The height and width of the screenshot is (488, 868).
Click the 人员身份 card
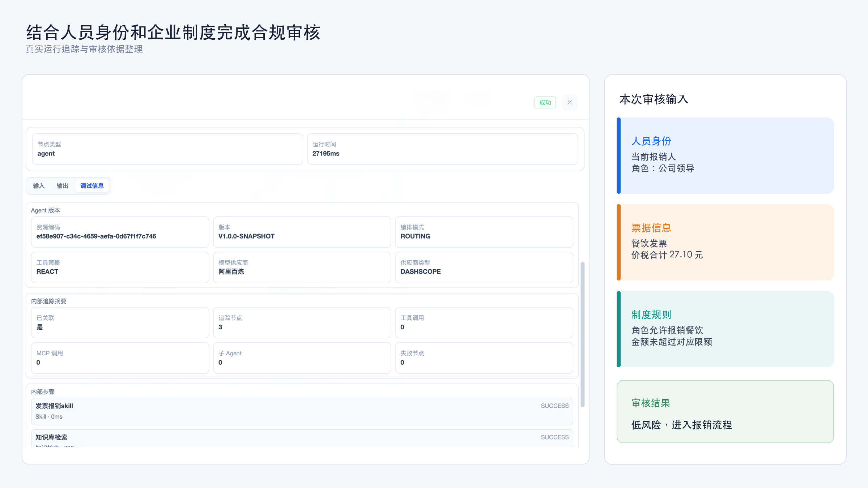(725, 155)
